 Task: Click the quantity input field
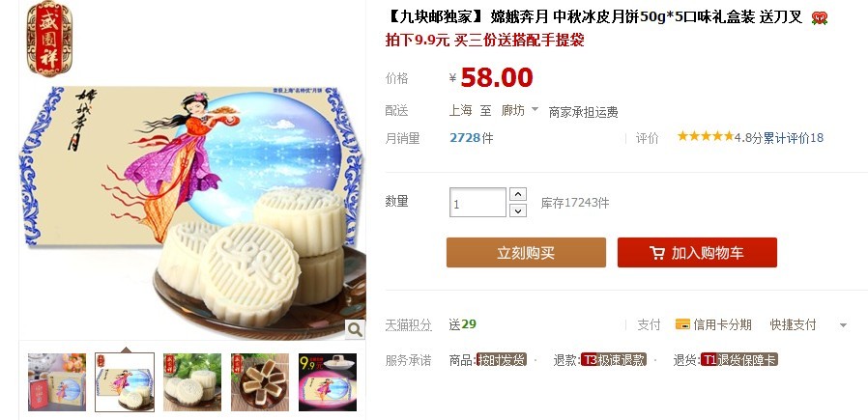point(477,202)
